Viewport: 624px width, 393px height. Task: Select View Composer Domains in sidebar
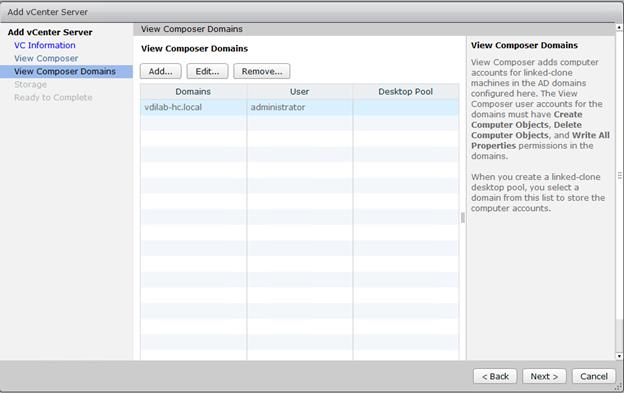tap(66, 72)
